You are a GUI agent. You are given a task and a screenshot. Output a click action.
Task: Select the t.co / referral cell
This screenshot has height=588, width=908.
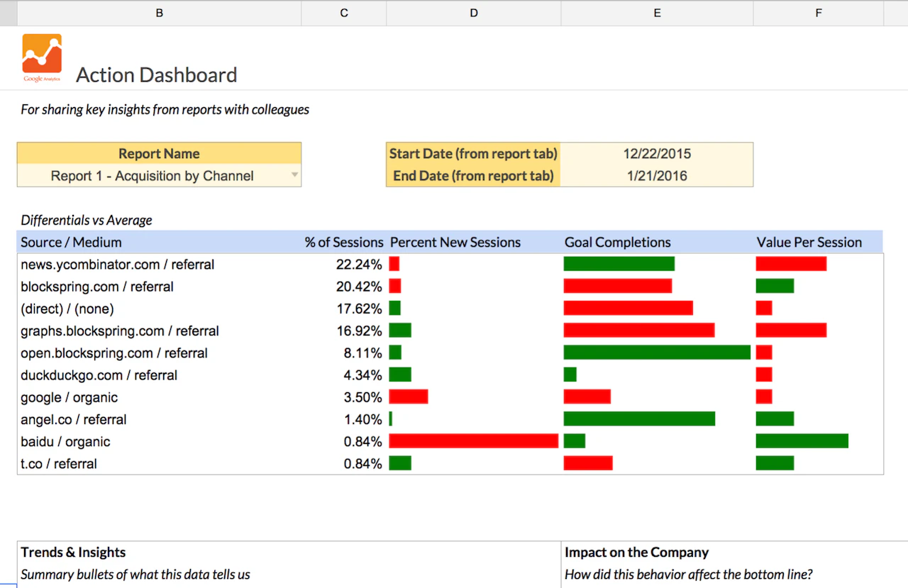point(159,464)
